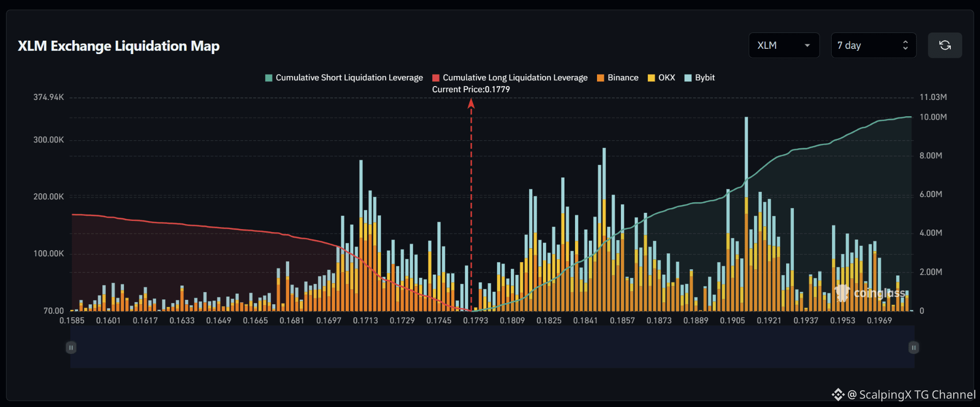
Task: Click the right range slider handle
Action: (x=913, y=347)
